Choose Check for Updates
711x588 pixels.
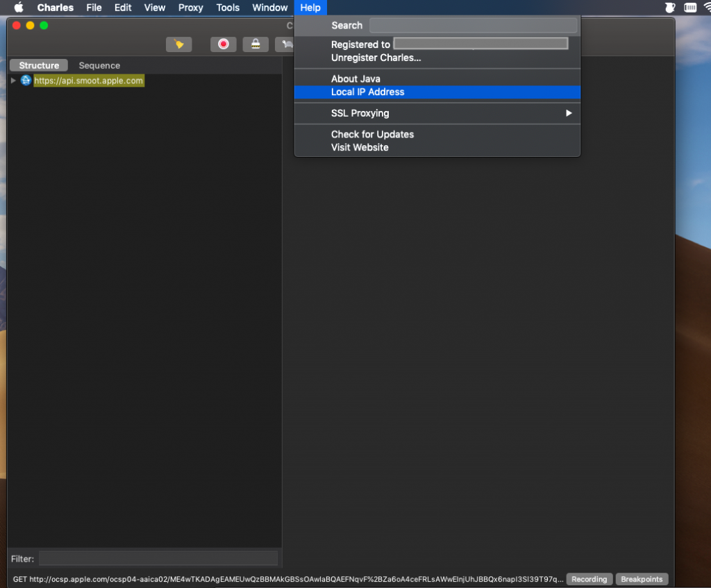pyautogui.click(x=437, y=134)
